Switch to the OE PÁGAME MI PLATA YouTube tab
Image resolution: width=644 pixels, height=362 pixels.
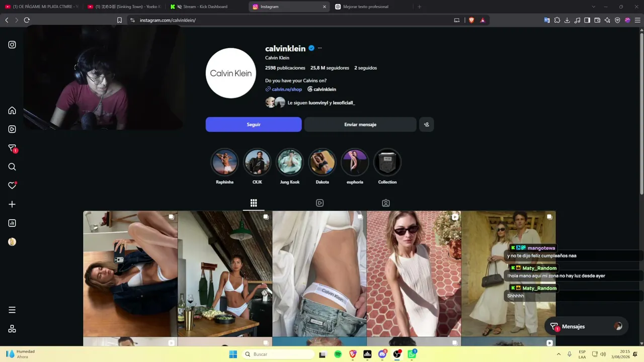tap(42, 7)
